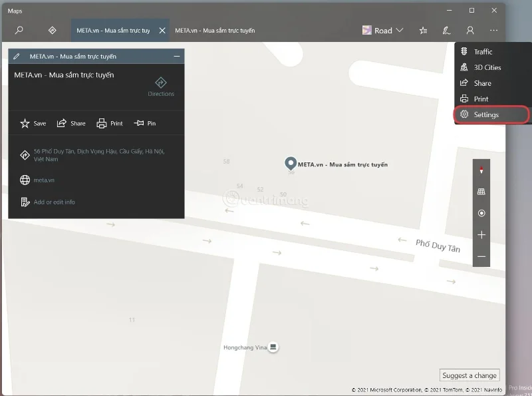
Task: Select 3D Cities menu entry
Action: 491,67
